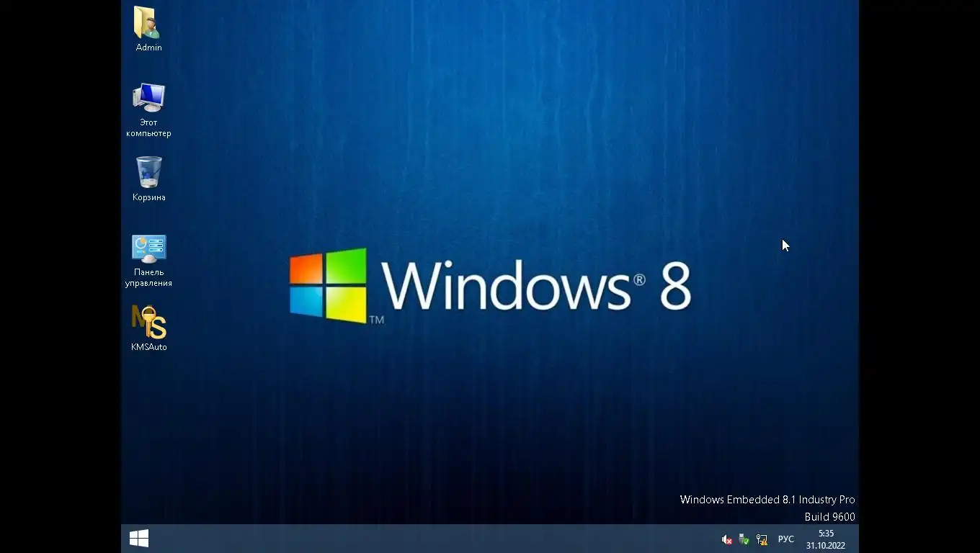Image resolution: width=980 pixels, height=553 pixels.
Task: Select the Корзина recycle bin icon
Action: (x=148, y=179)
